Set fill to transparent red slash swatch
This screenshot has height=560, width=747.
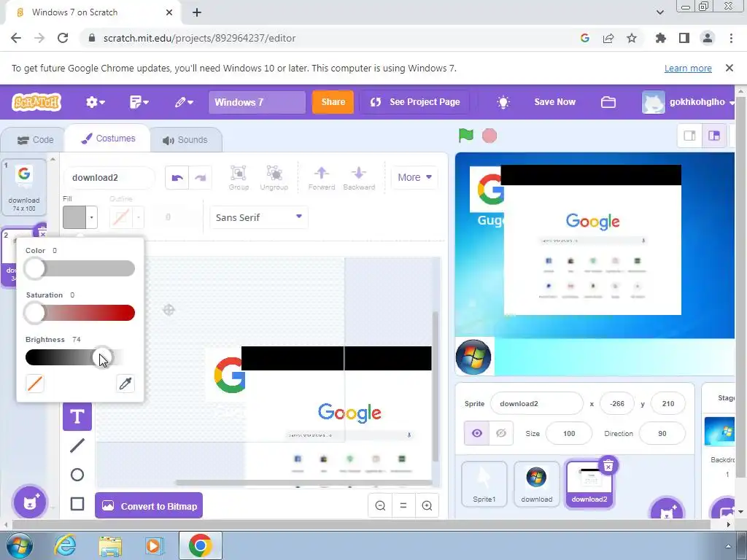35,384
